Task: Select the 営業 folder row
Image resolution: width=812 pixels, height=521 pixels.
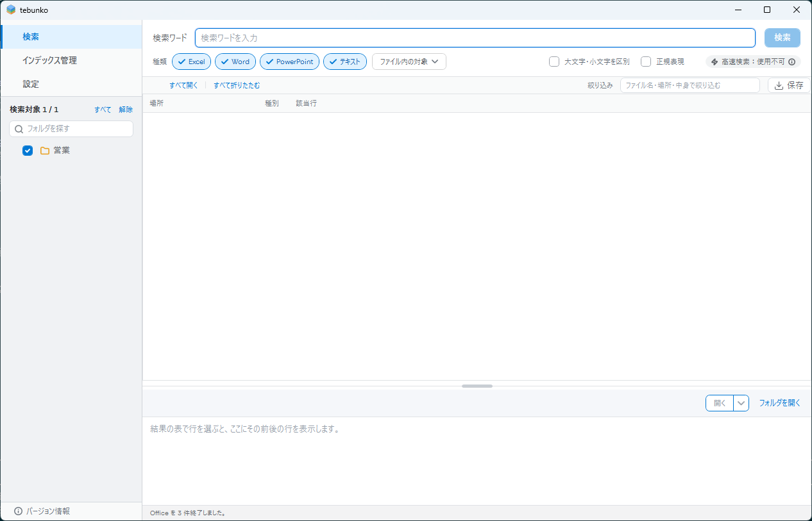Action: click(71, 151)
